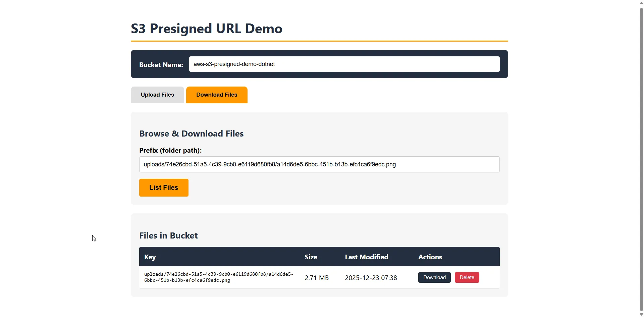
Task: Select the file key in the table row
Action: tap(219, 277)
